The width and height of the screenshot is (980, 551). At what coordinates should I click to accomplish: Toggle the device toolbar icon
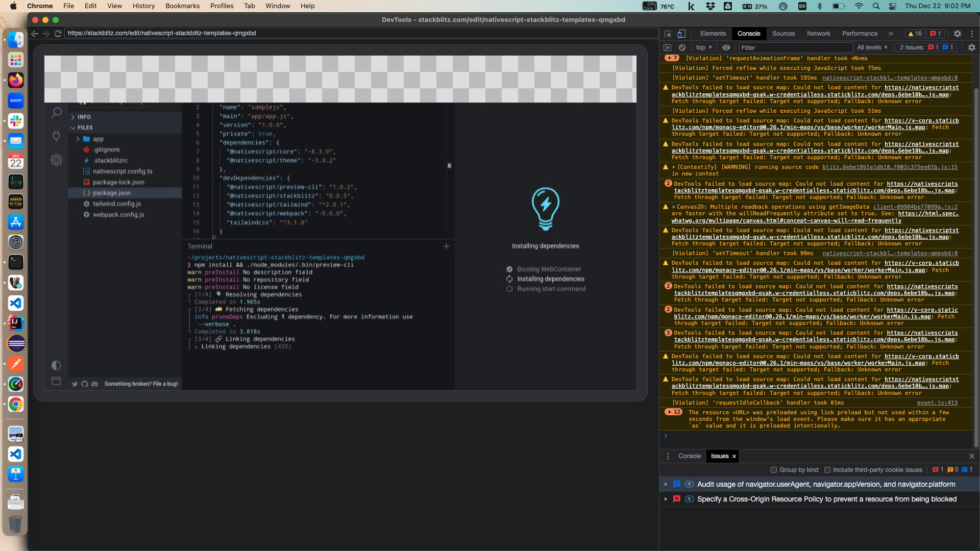pos(681,34)
